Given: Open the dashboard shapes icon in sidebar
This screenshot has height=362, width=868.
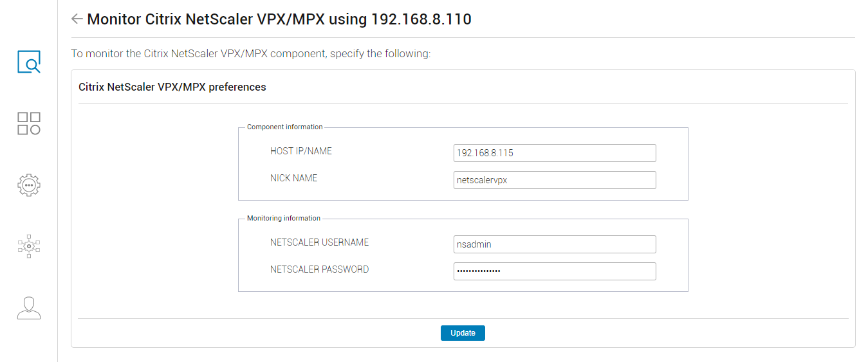Looking at the screenshot, I should point(29,123).
